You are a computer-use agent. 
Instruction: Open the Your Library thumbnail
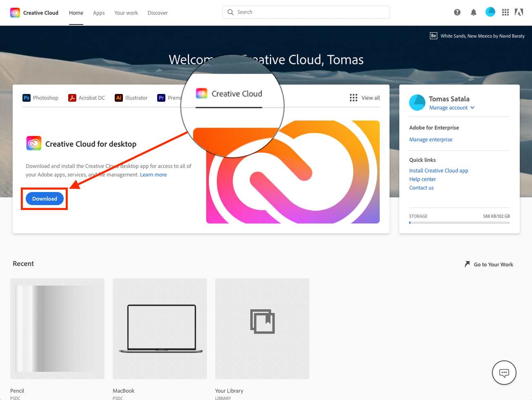point(262,328)
